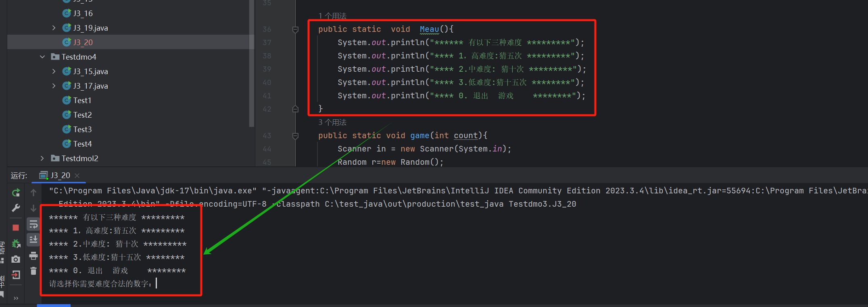Click line number 37 in gutter
The width and height of the screenshot is (868, 307).
click(267, 42)
